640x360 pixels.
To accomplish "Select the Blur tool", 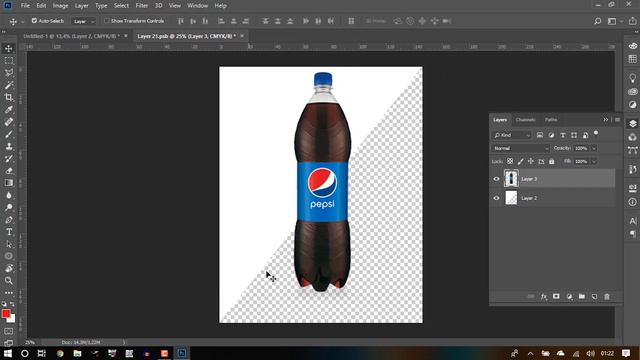I will (x=9, y=195).
